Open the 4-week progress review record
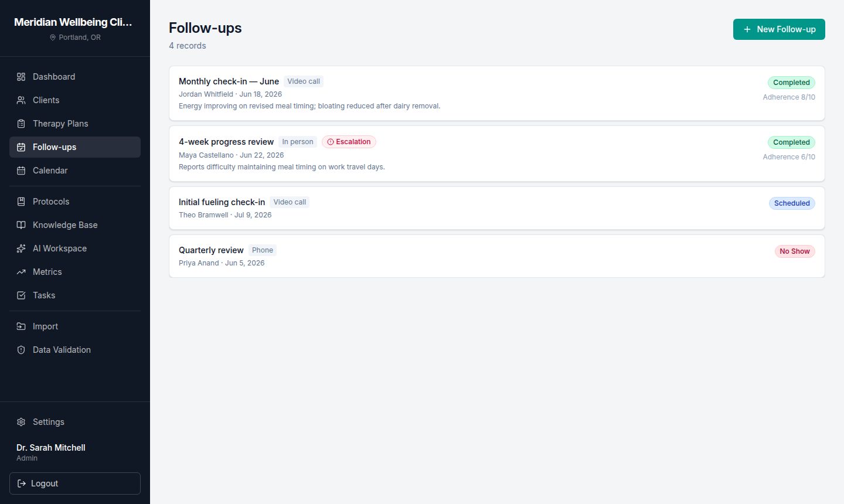The height and width of the screenshot is (504, 844). click(x=497, y=154)
